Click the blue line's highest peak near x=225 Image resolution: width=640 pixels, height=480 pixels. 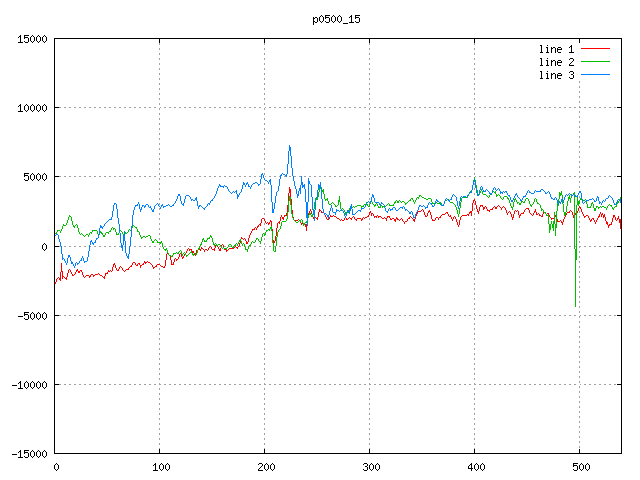289,146
